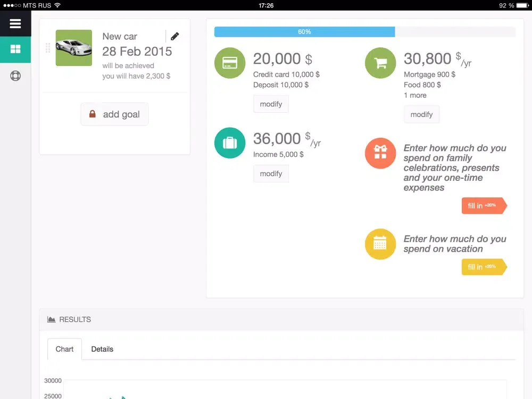Image resolution: width=532 pixels, height=399 pixels.
Task: Click the lock icon on add goal
Action: pos(92,114)
